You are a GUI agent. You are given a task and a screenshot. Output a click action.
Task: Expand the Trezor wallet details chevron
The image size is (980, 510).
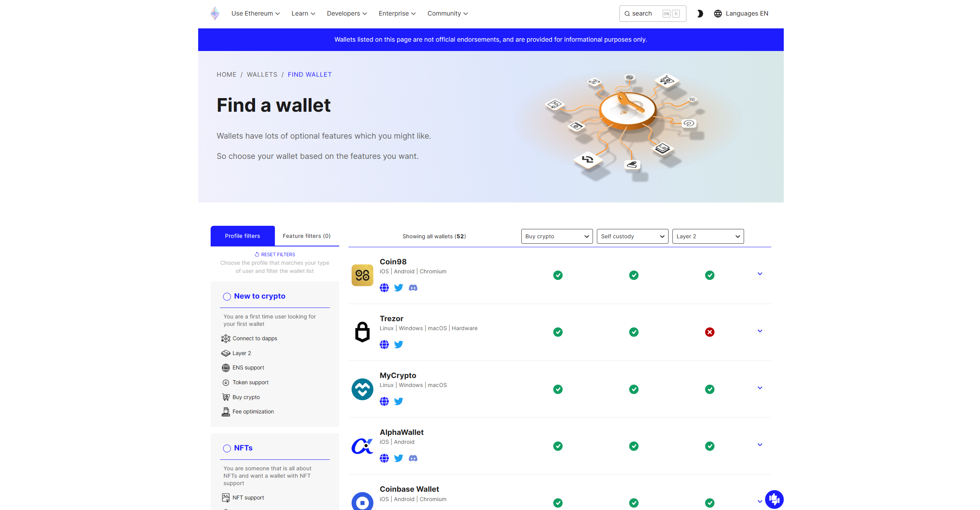(x=760, y=331)
